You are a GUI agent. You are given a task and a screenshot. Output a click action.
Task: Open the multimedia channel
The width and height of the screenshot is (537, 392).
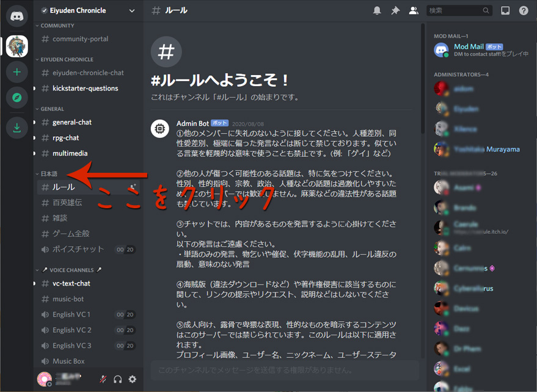[x=89, y=153]
